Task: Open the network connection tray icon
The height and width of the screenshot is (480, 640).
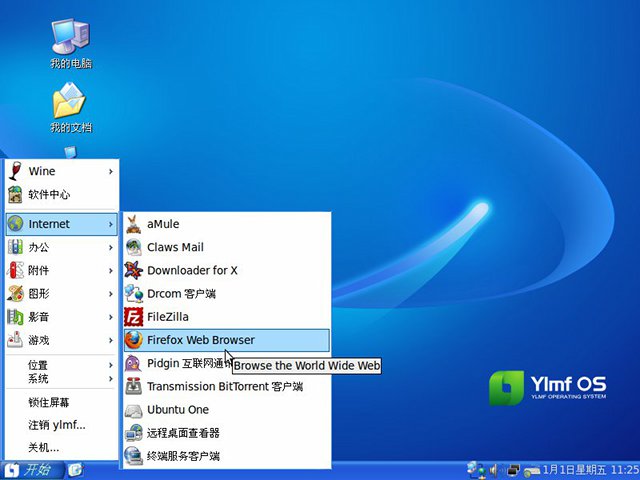Action: 476,470
